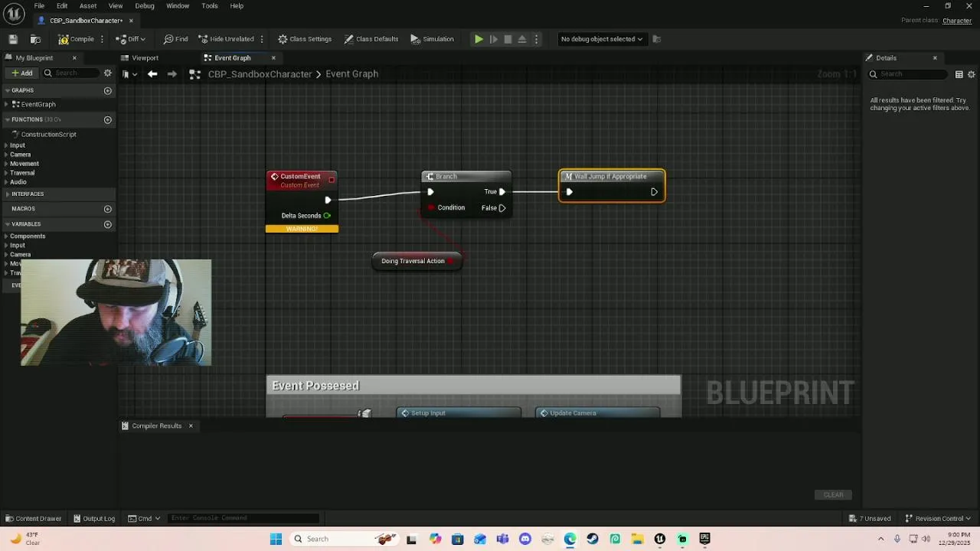Click the Save blueprint icon

[x=13, y=39]
